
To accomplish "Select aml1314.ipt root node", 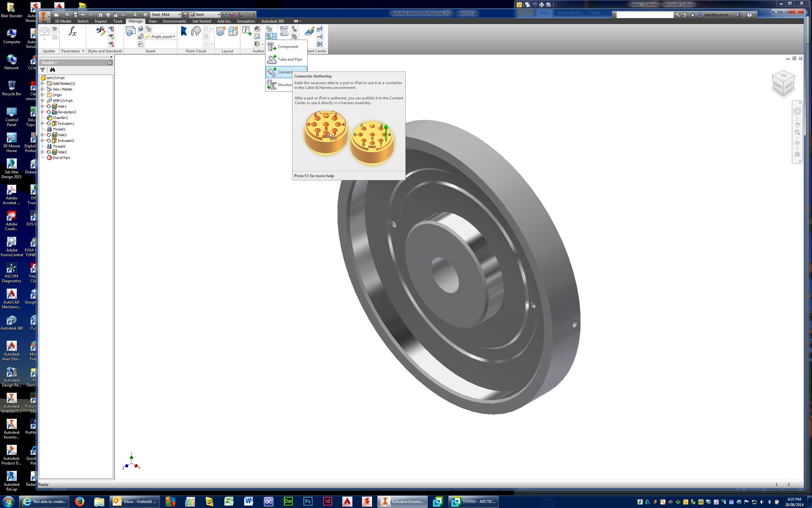I will (x=56, y=77).
